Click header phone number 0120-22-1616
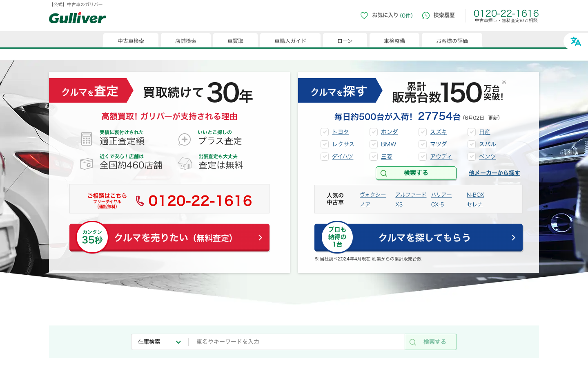The width and height of the screenshot is (588, 368). [x=506, y=13]
